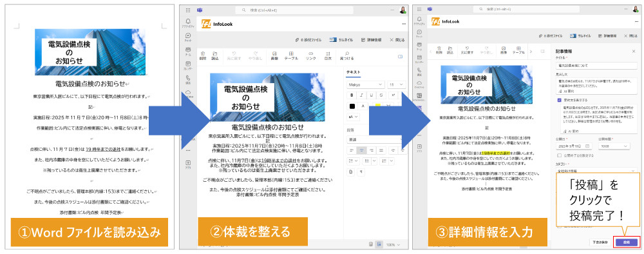Click the 公開日 date field
The height and width of the screenshot is (254, 644).
coord(574,146)
